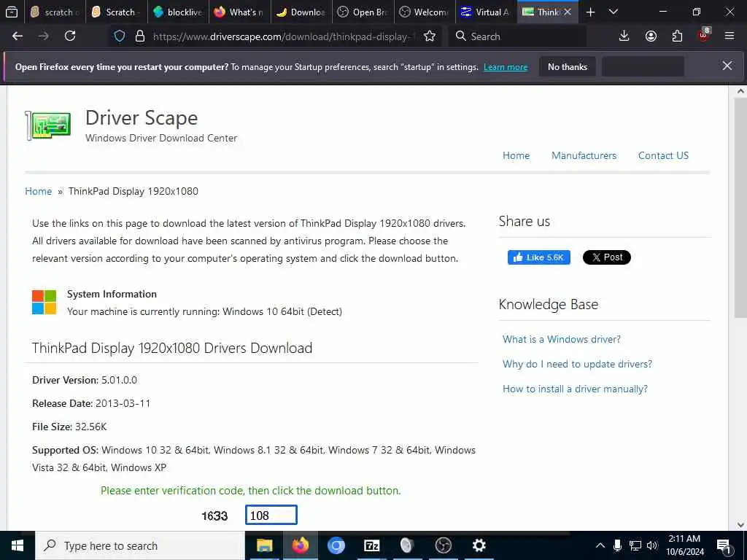Image resolution: width=747 pixels, height=560 pixels.
Task: Open the OBS Studio taskbar icon
Action: pyautogui.click(x=443, y=545)
